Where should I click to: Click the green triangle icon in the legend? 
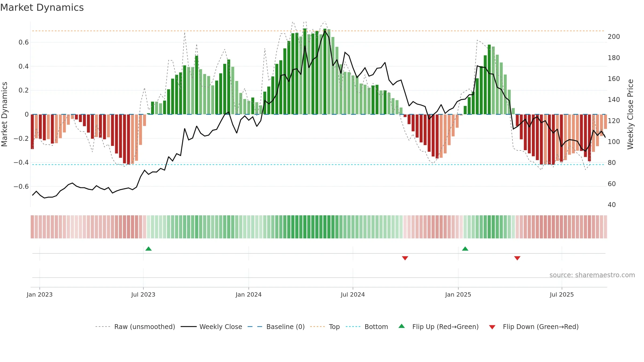point(402,326)
